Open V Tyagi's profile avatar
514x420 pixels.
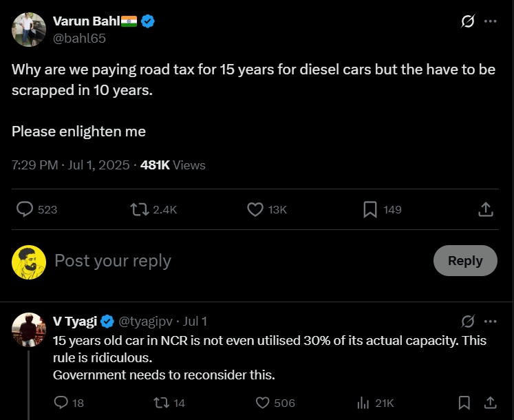click(29, 330)
